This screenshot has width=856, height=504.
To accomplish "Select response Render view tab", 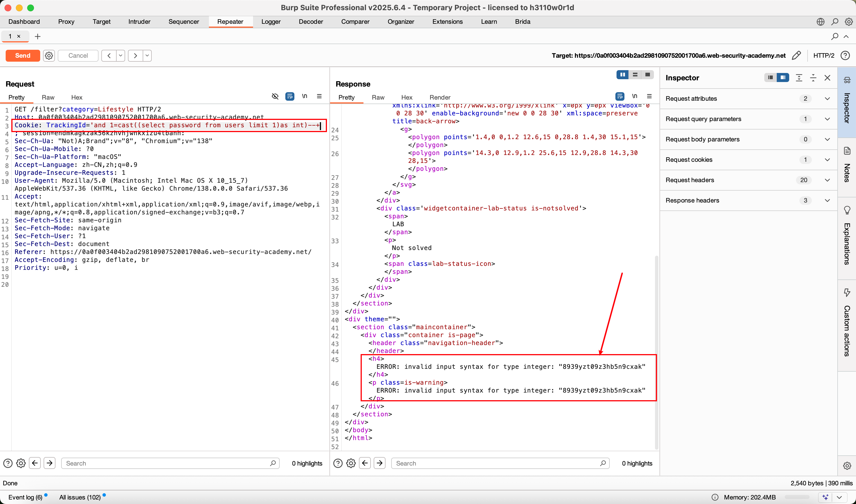I will point(440,97).
